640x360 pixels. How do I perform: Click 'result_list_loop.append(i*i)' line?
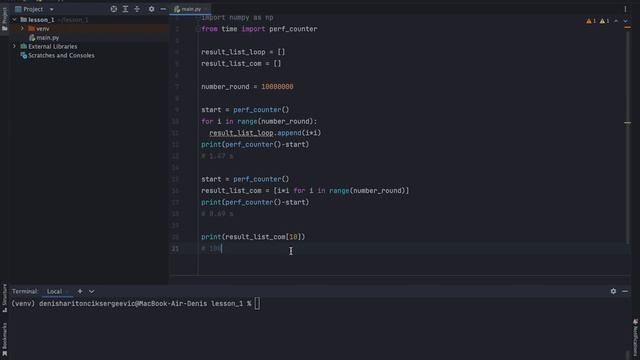(x=265, y=133)
